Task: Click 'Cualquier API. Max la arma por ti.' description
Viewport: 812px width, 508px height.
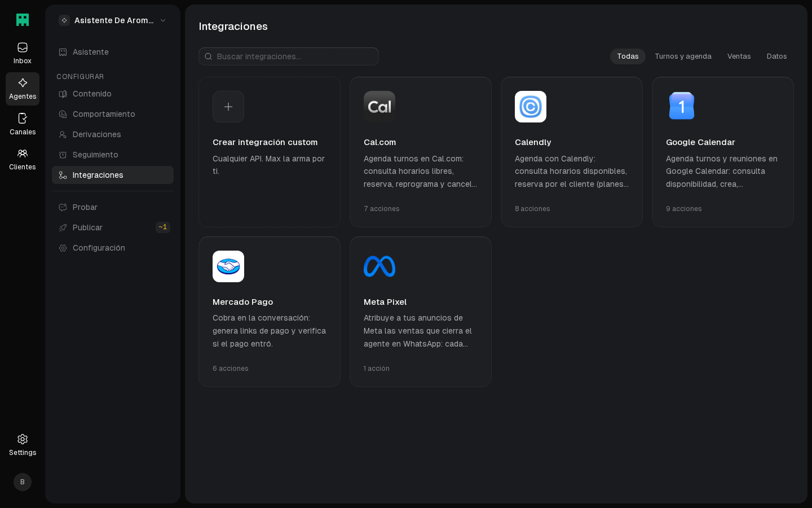Action: (268, 165)
